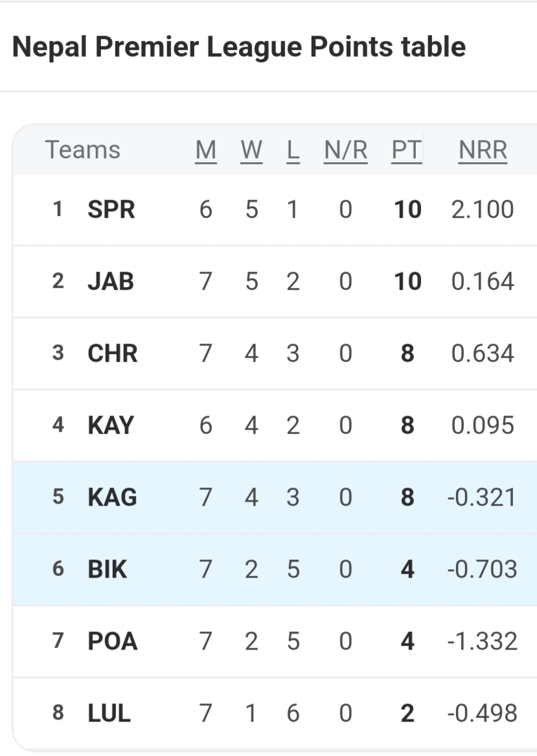Viewport: 537px width, 756px height.
Task: Click the Teams column header
Action: point(83,150)
